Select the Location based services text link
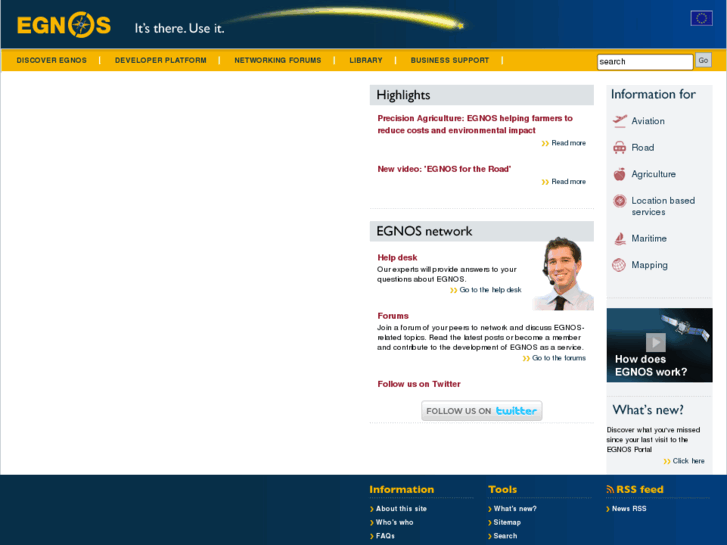 coord(663,206)
